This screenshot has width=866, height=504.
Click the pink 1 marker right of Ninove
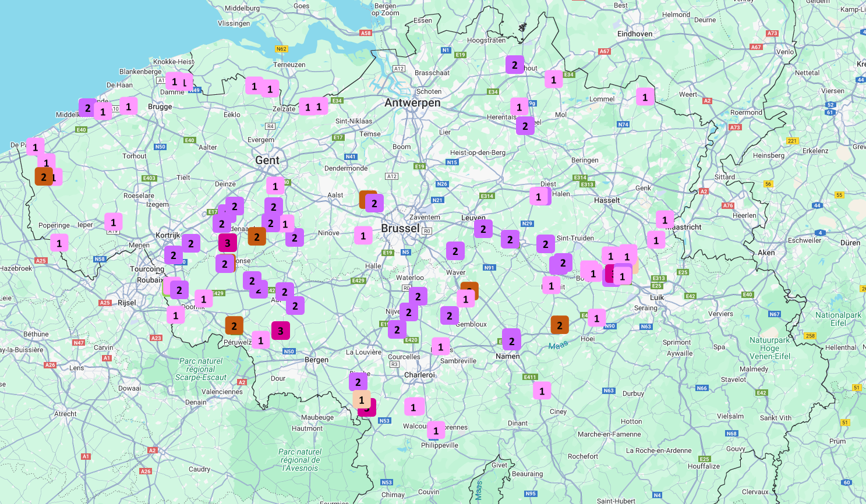tap(363, 235)
